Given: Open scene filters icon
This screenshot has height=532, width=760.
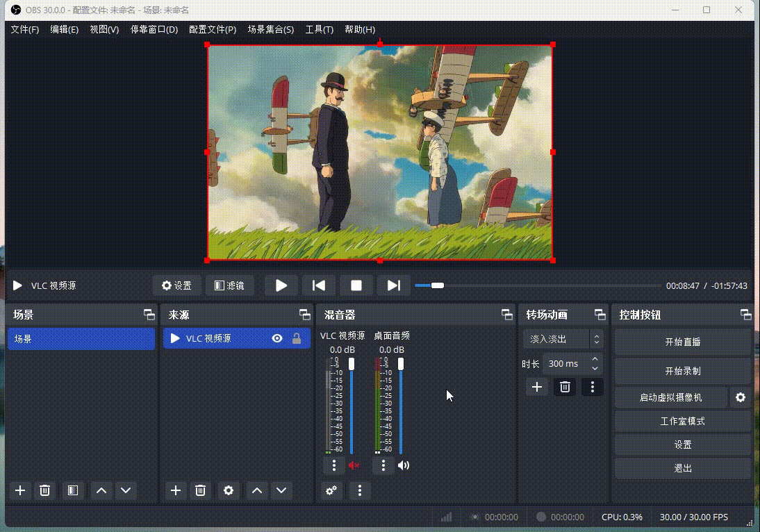Looking at the screenshot, I should tap(73, 490).
